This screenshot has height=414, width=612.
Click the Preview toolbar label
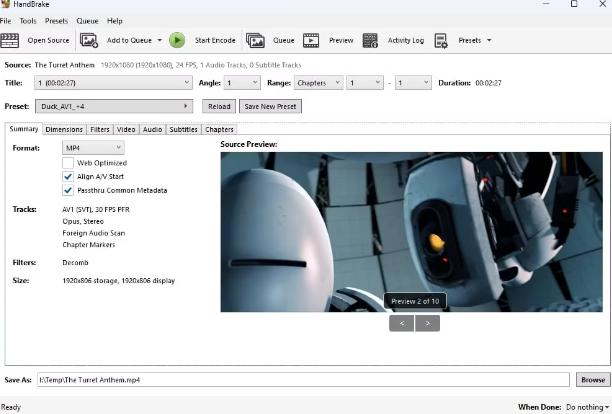click(x=341, y=41)
